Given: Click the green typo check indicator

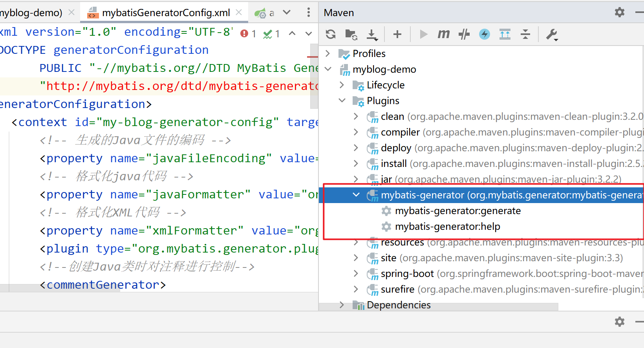Looking at the screenshot, I should [x=271, y=34].
